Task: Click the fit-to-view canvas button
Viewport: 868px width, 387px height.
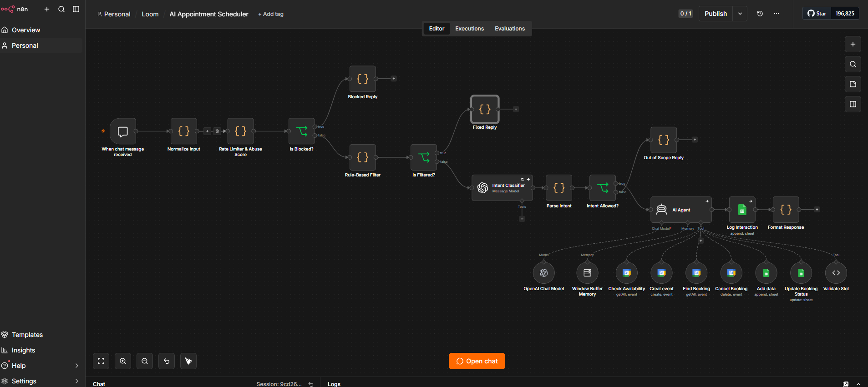Action: click(x=101, y=361)
